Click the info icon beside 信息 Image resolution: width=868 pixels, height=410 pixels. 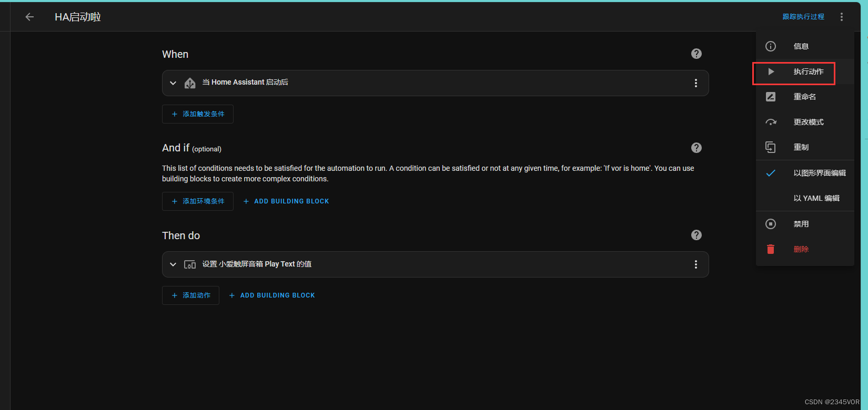click(x=771, y=46)
